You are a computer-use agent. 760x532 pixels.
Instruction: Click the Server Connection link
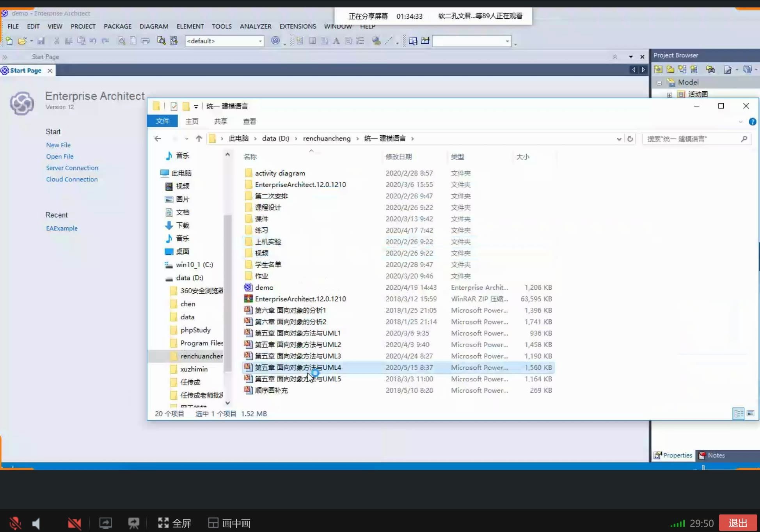(x=72, y=168)
